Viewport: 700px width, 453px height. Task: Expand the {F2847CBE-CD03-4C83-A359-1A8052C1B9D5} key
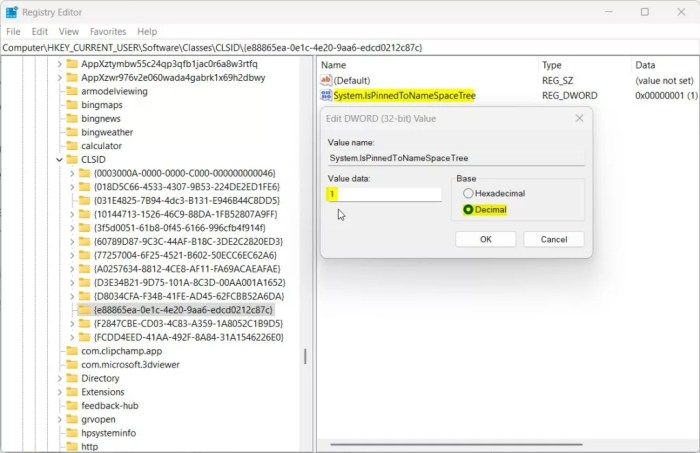tap(72, 324)
